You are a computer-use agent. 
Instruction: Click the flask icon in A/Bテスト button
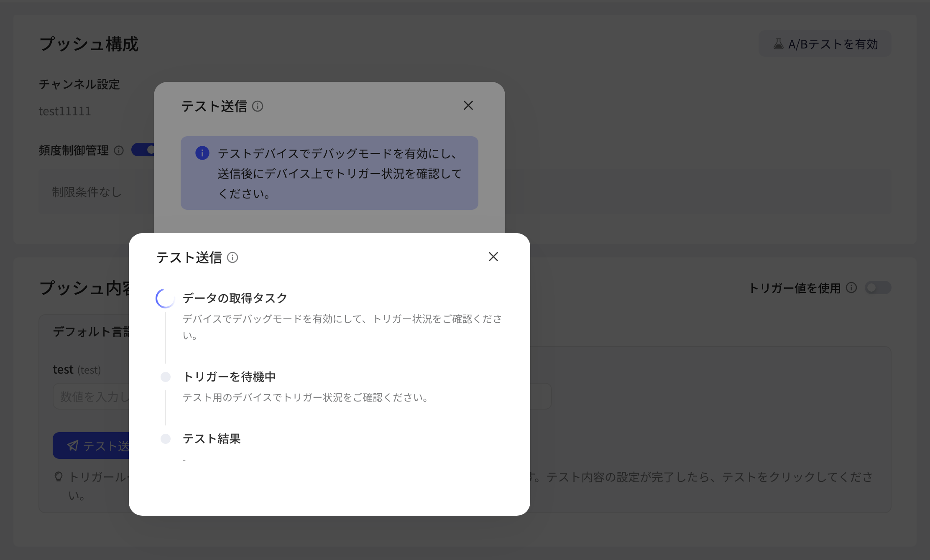point(778,43)
